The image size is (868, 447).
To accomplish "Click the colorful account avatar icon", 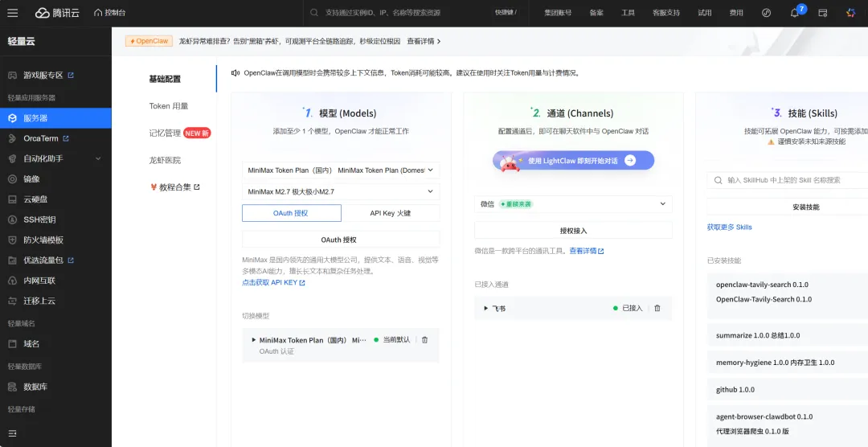I will point(851,13).
